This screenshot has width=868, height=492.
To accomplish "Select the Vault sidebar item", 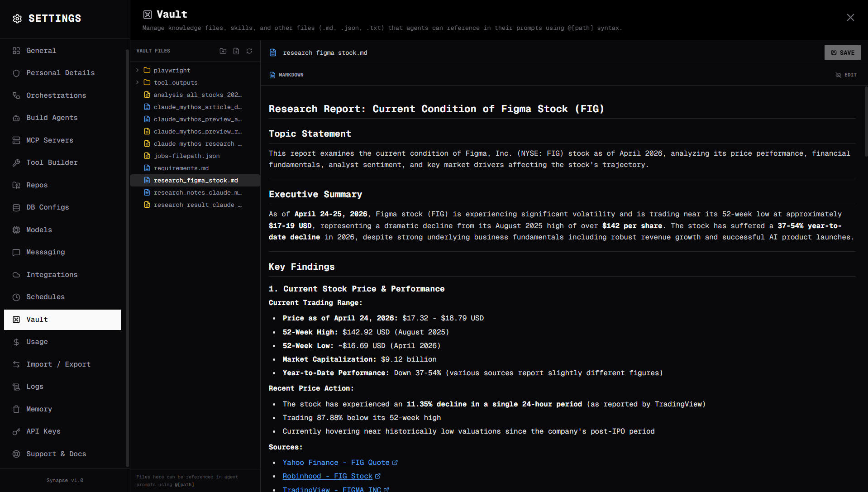I will click(x=62, y=320).
